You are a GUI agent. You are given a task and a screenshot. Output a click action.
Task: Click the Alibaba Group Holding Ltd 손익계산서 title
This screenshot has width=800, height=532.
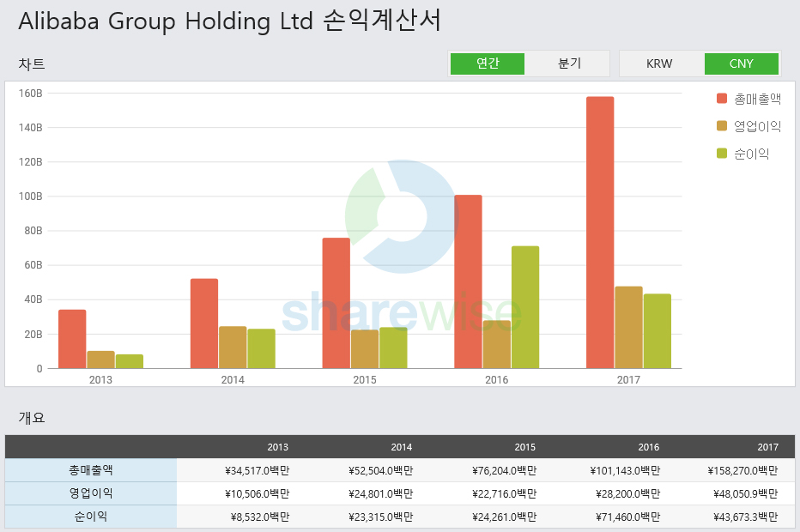tap(229, 21)
